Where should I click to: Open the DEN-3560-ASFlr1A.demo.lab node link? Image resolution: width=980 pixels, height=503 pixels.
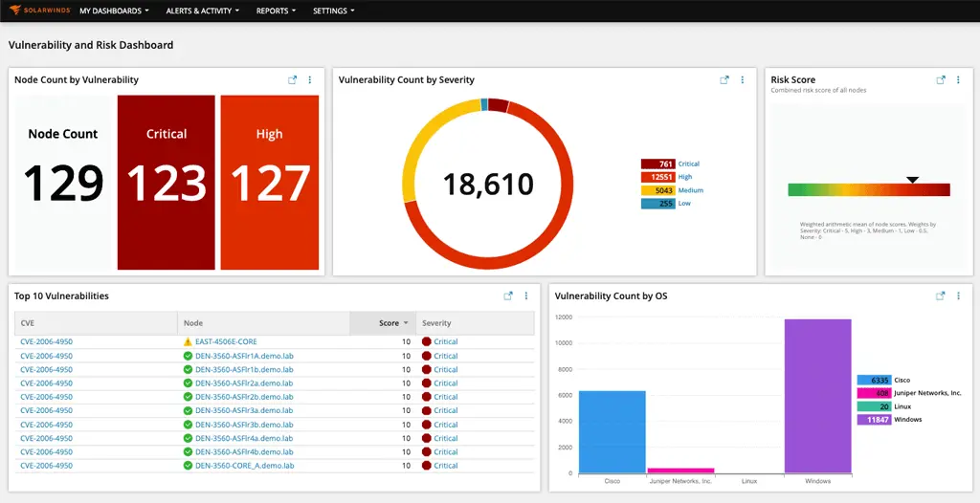coord(244,356)
